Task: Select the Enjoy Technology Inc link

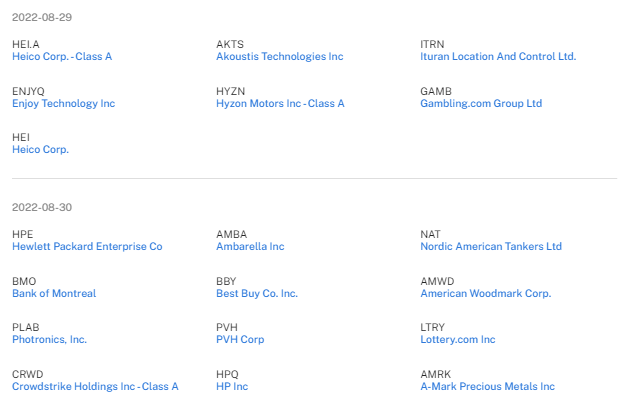Action: pos(63,103)
